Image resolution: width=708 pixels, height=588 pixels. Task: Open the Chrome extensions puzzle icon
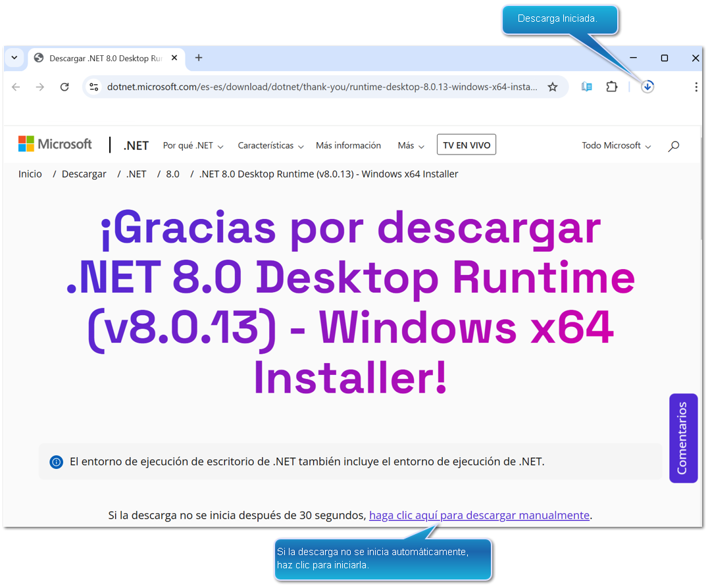[611, 86]
